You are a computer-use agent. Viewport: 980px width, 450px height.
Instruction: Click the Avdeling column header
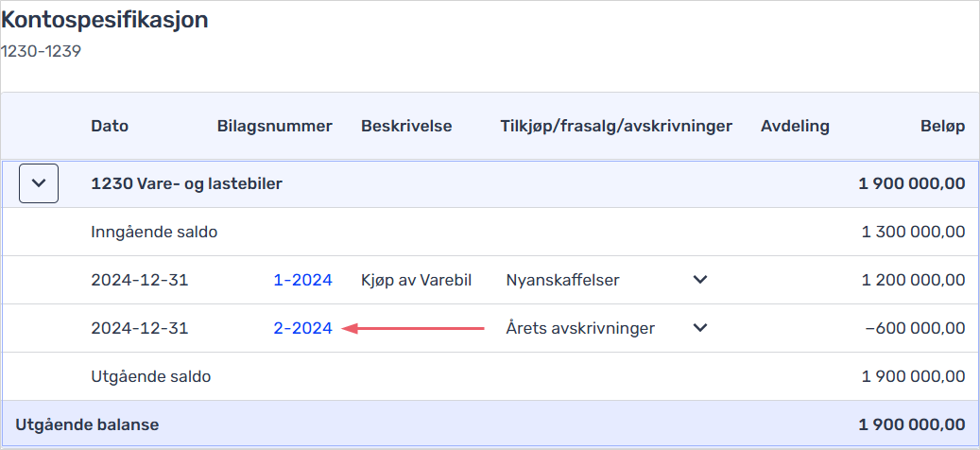point(795,127)
